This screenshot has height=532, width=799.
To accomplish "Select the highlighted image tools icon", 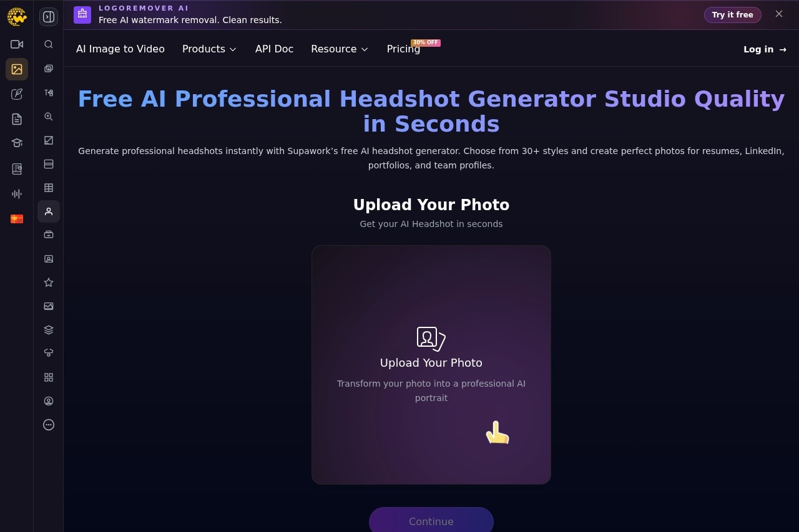I will [17, 69].
